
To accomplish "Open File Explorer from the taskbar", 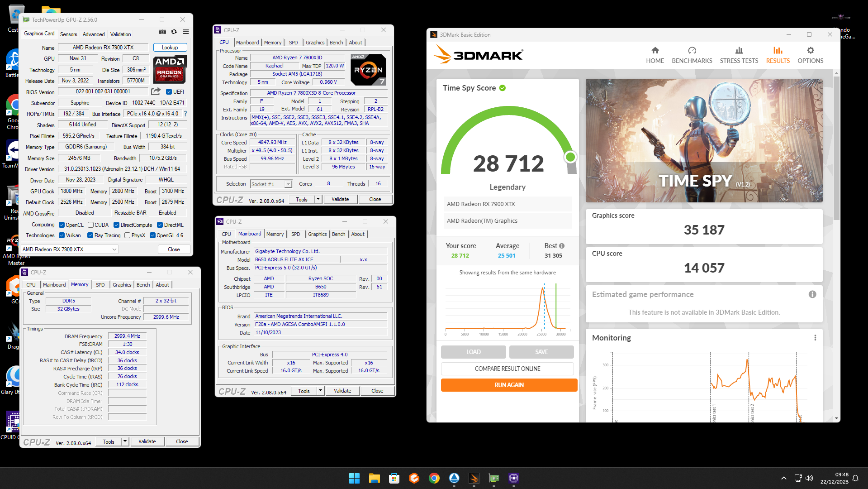I will 374,478.
